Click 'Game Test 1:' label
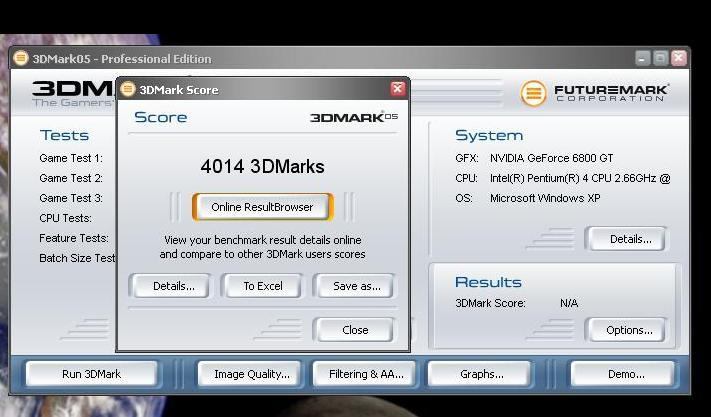This screenshot has height=417, width=711. point(71,158)
